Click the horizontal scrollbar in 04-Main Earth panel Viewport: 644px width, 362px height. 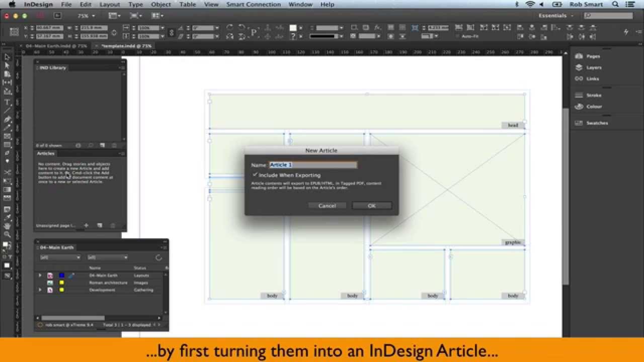click(x=73, y=318)
